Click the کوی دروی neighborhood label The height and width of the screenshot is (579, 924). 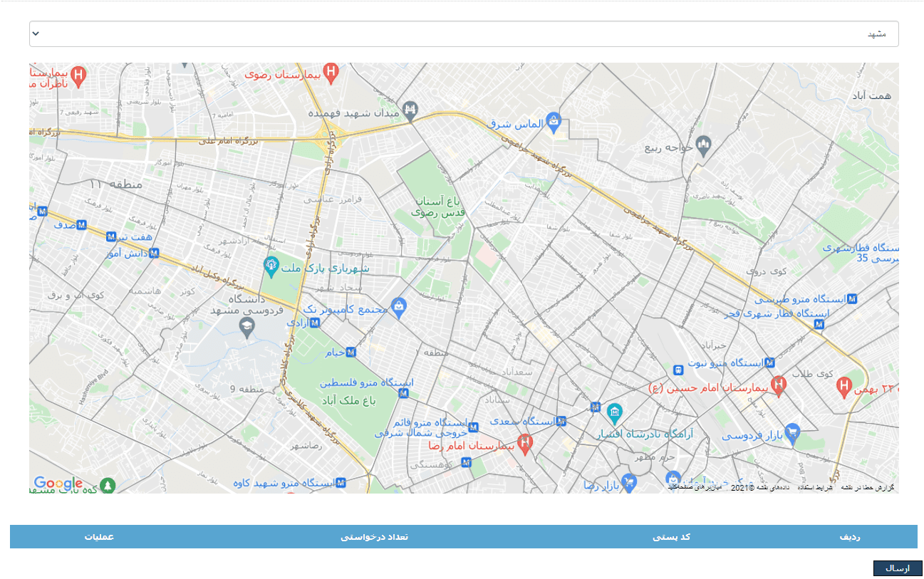pos(766,271)
